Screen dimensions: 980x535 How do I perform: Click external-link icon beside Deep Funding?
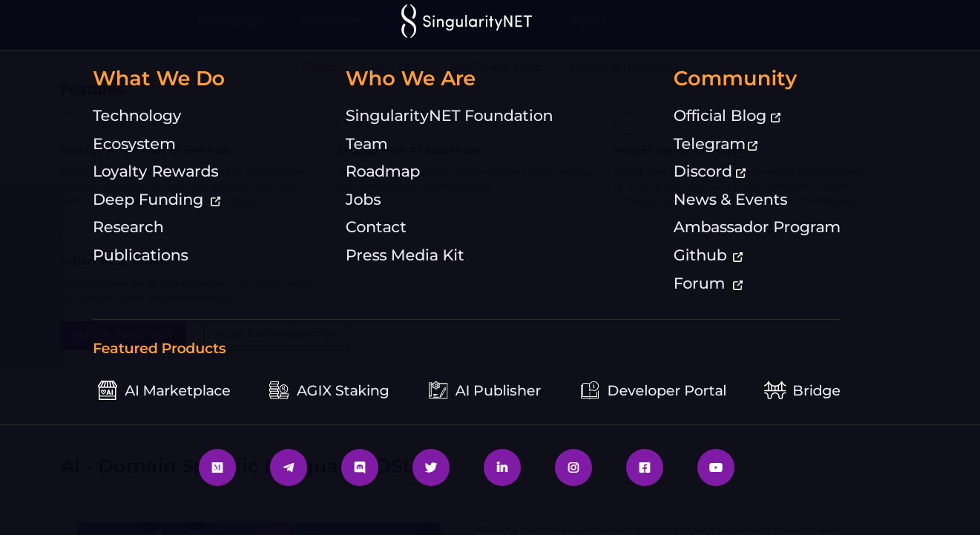pos(215,201)
